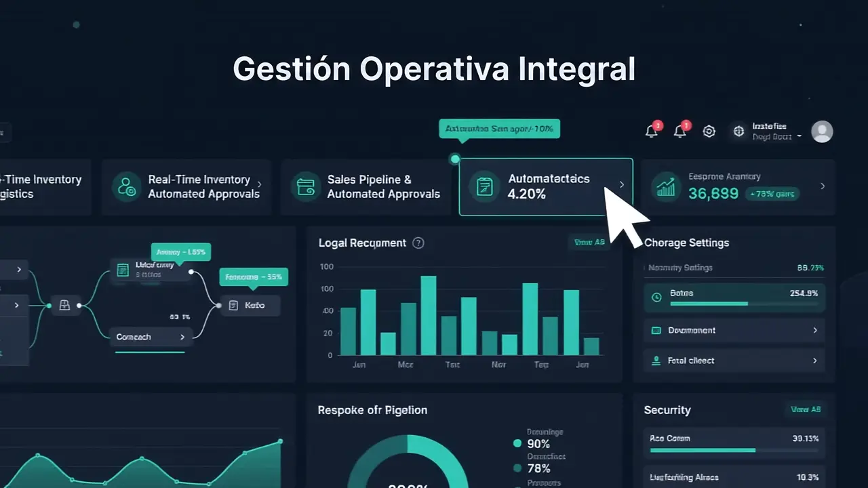Click the clipboard icon in the Automatectics card
Viewport: 868px width, 488px height.
pos(484,187)
